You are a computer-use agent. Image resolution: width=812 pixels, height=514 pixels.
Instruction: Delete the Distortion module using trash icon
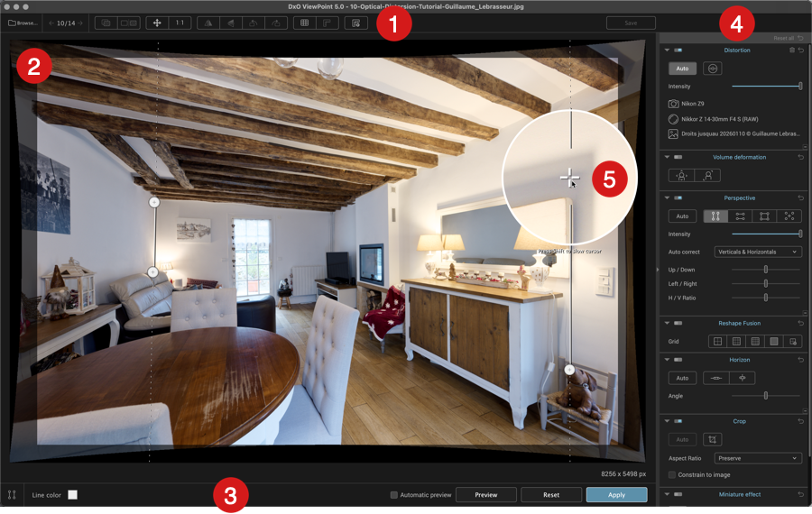click(792, 50)
